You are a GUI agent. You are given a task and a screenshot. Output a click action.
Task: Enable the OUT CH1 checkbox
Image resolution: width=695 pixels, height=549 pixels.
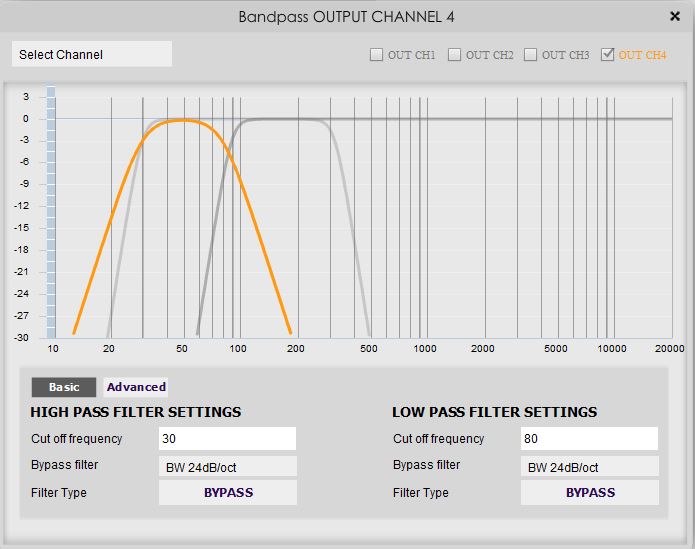tap(376, 55)
